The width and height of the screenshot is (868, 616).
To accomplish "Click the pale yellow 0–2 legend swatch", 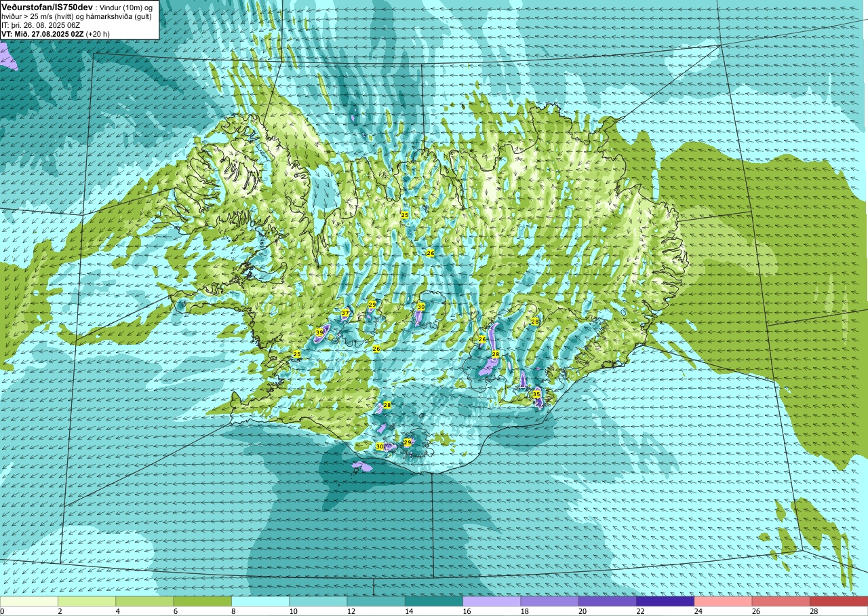I will click(29, 601).
